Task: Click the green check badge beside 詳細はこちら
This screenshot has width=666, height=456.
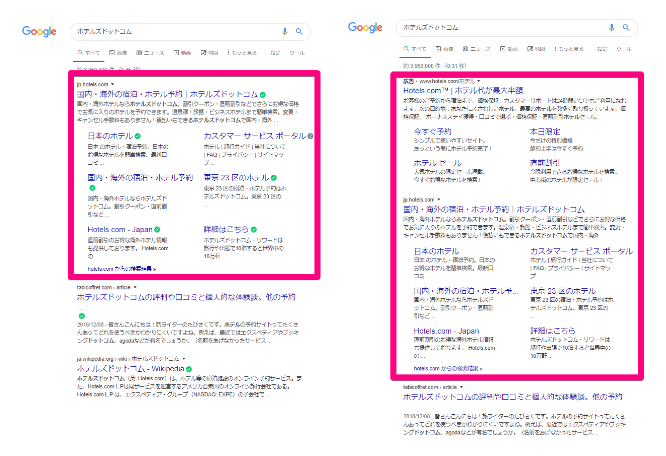Action: 254,229
